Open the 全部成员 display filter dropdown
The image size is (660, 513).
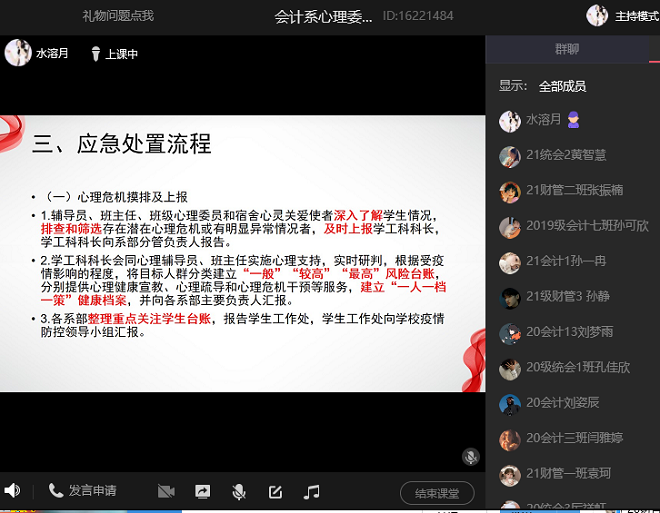pyautogui.click(x=562, y=86)
